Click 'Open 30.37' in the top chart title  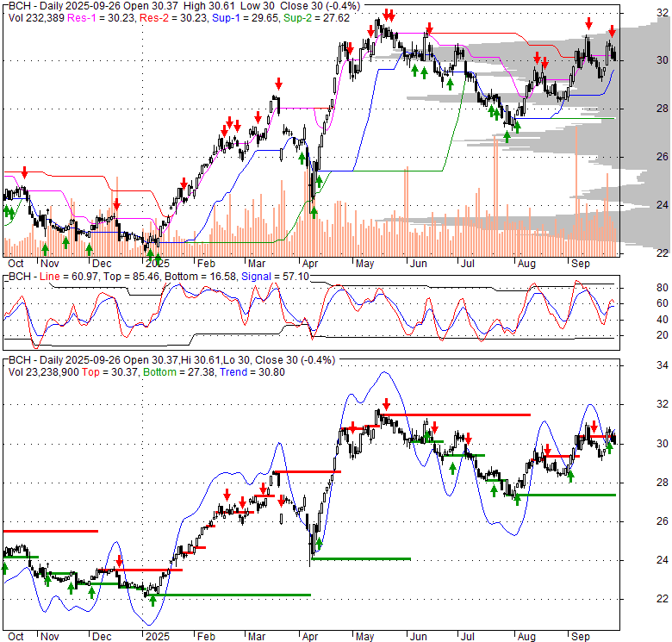[x=152, y=6]
